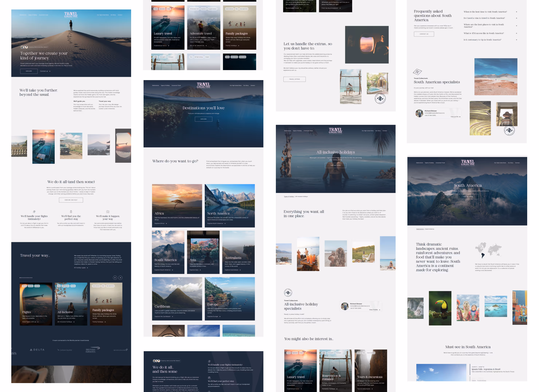The image size is (539, 392).
Task: Expand 'Do I need a visa' FAQ plus
Action: pyautogui.click(x=516, y=18)
